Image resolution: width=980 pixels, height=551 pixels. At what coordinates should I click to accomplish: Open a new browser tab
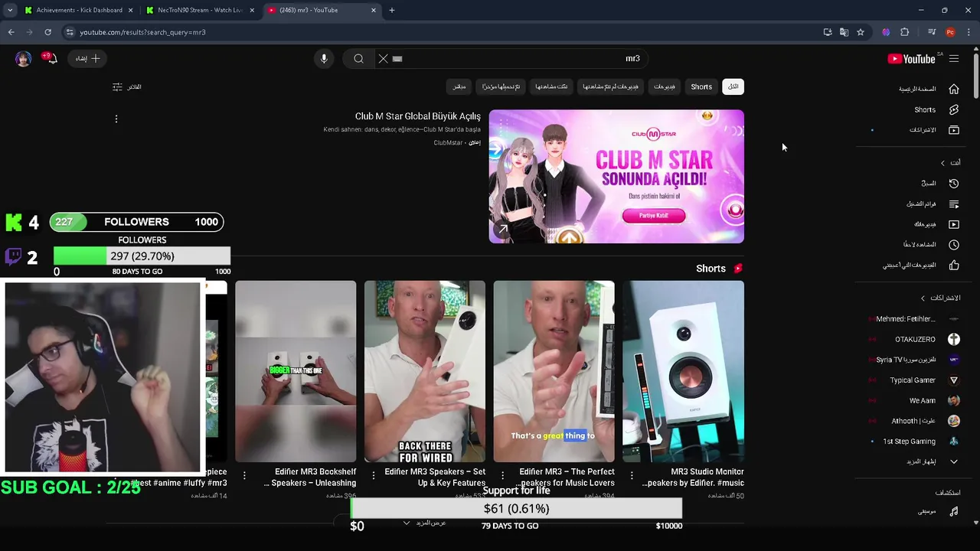pos(392,10)
